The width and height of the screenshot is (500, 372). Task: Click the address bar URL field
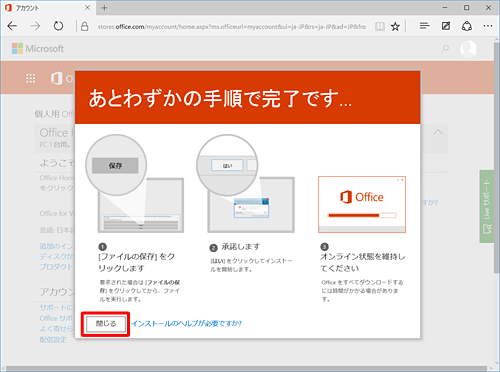click(232, 27)
